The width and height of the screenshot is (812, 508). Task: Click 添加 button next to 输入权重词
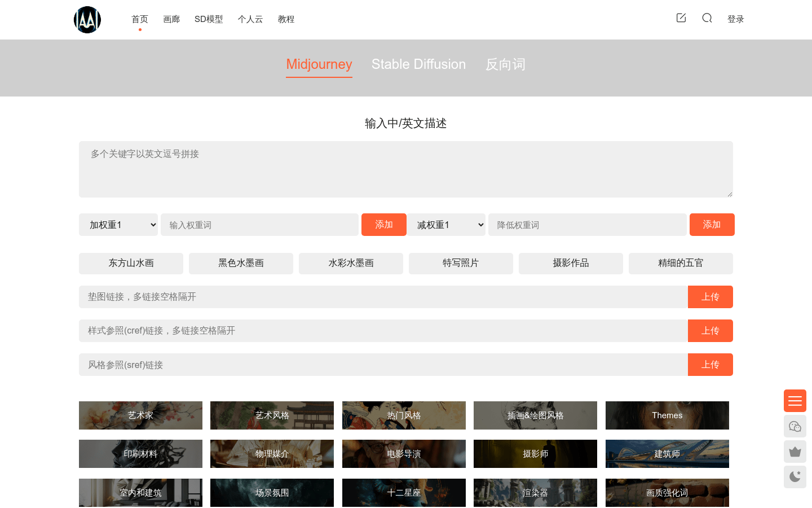click(x=384, y=225)
